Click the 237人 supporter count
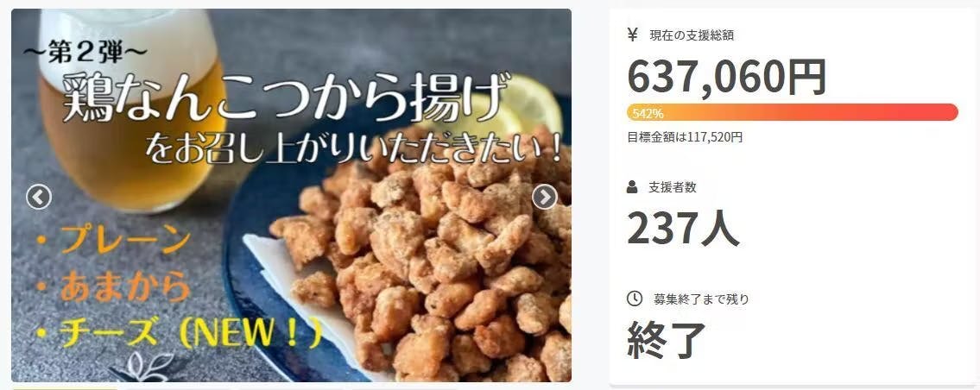Image resolution: width=980 pixels, height=390 pixels. point(683,228)
